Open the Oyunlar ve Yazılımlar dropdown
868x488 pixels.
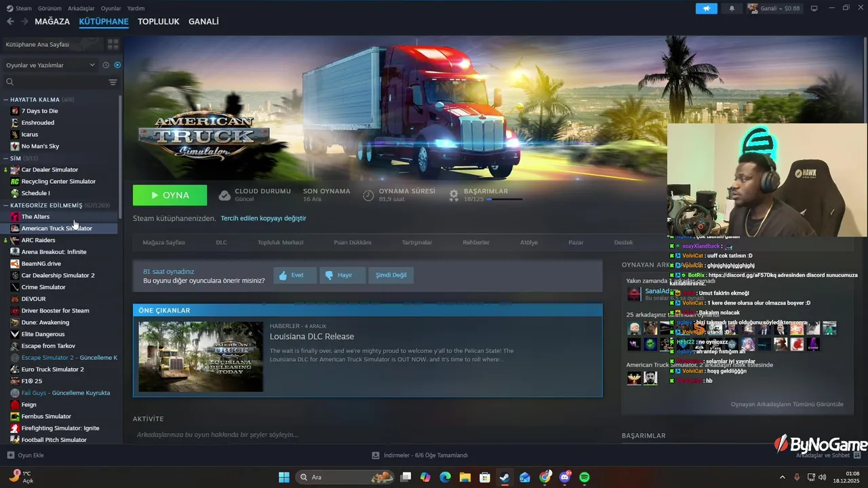[x=51, y=65]
